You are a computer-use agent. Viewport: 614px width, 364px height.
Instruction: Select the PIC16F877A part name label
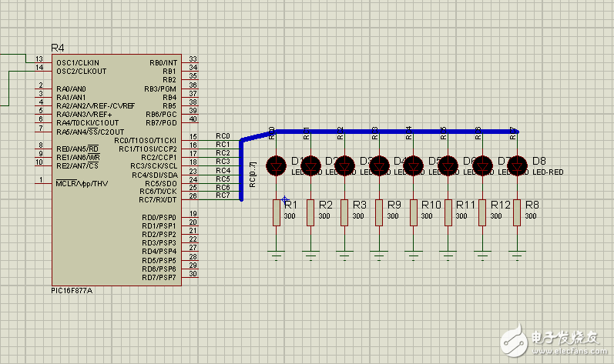[72, 290]
